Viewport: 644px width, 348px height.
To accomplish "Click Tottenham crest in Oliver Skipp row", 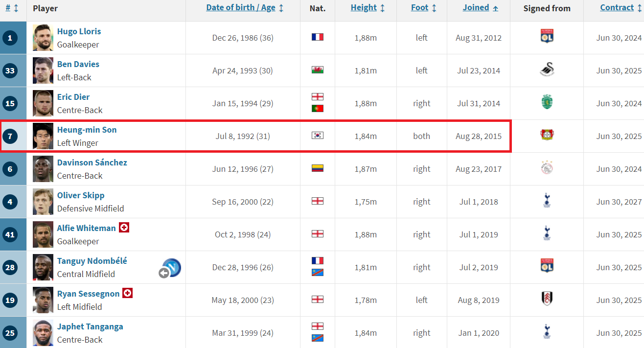I will click(x=547, y=201).
